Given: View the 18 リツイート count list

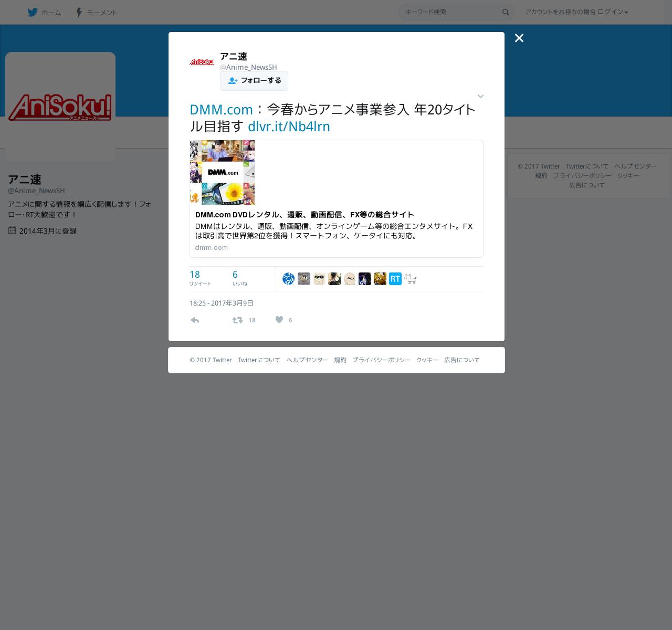Looking at the screenshot, I should (x=200, y=278).
